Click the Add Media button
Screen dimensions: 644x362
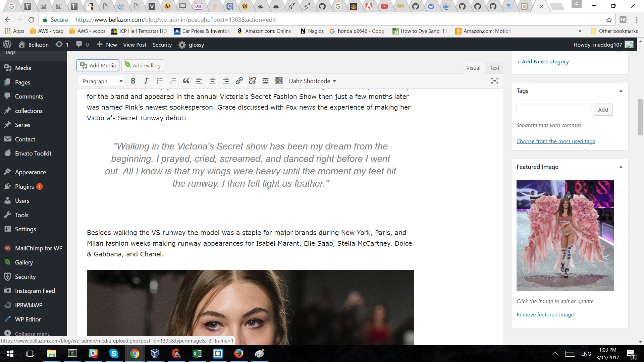click(x=98, y=65)
